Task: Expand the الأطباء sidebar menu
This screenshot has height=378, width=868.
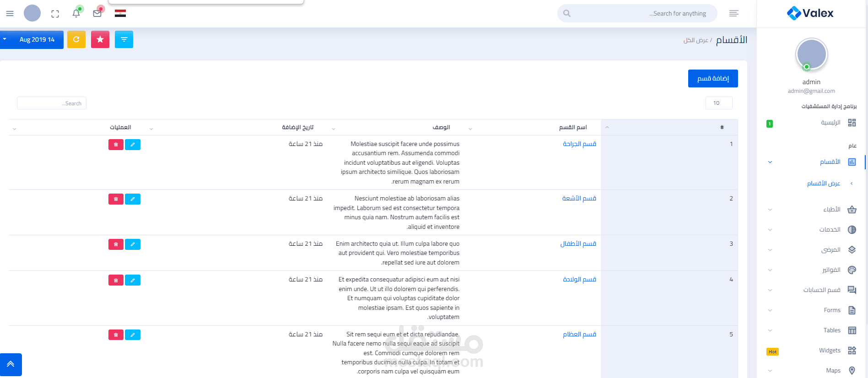Action: pyautogui.click(x=811, y=210)
